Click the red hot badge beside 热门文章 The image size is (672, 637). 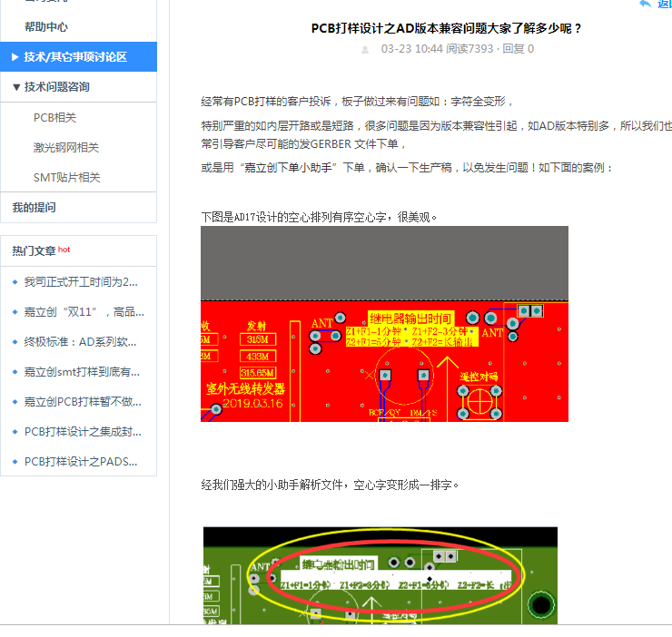(64, 250)
